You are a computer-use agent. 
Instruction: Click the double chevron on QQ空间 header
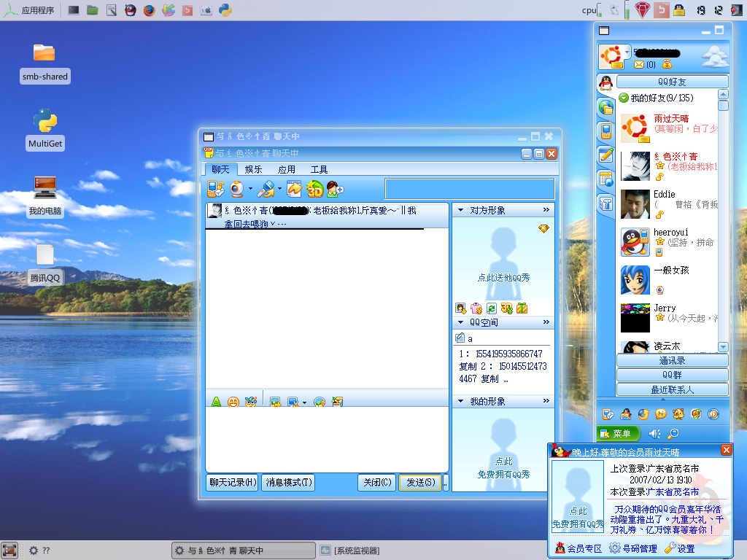click(546, 322)
